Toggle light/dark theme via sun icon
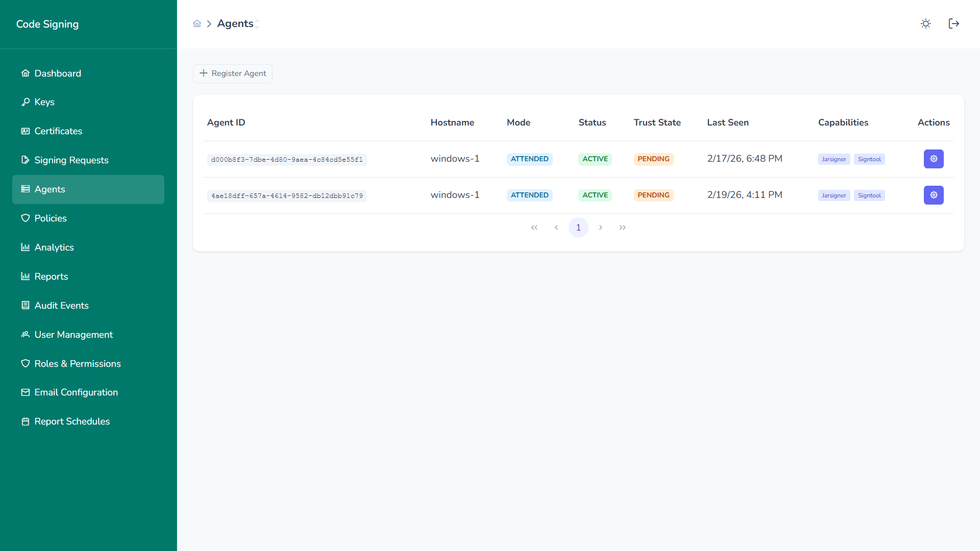 (925, 24)
